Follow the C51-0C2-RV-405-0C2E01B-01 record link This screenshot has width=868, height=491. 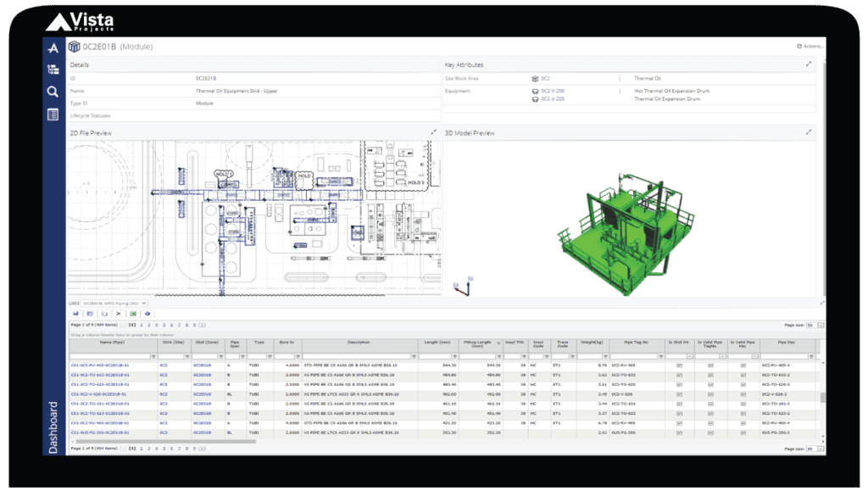tap(103, 366)
